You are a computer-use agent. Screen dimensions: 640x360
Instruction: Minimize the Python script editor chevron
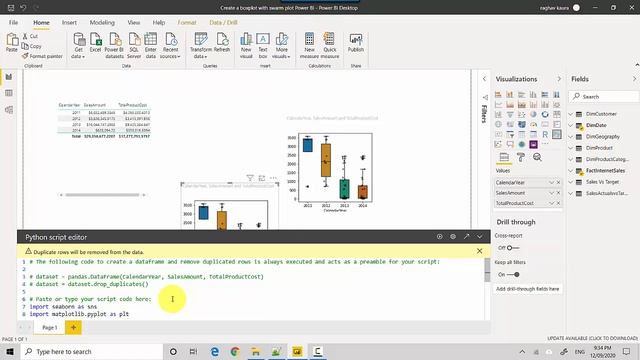(480, 237)
